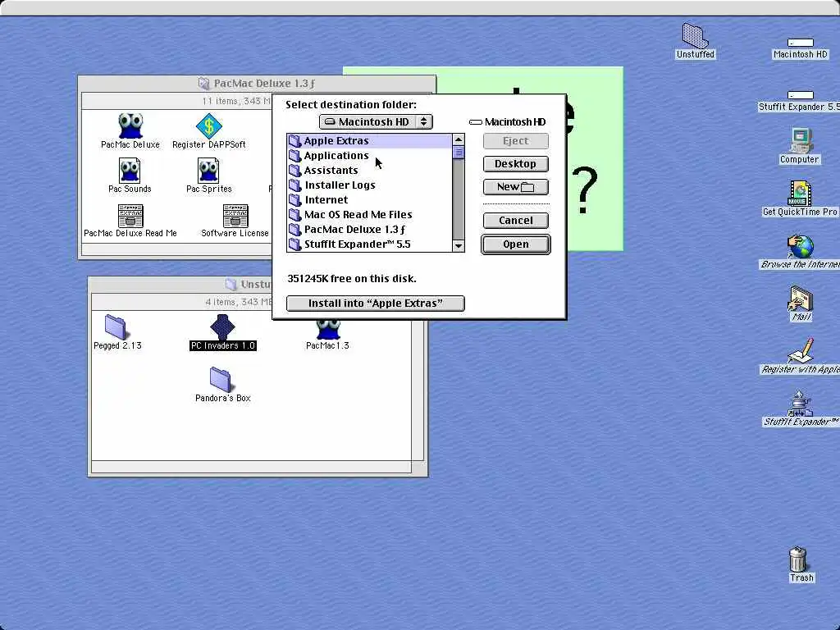
Task: Select the Applications folder in list
Action: 370,155
